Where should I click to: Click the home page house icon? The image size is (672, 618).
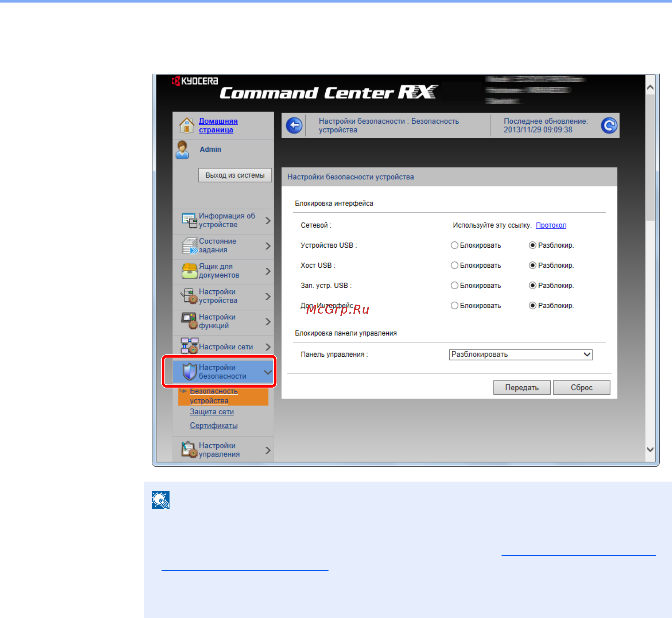[x=186, y=125]
